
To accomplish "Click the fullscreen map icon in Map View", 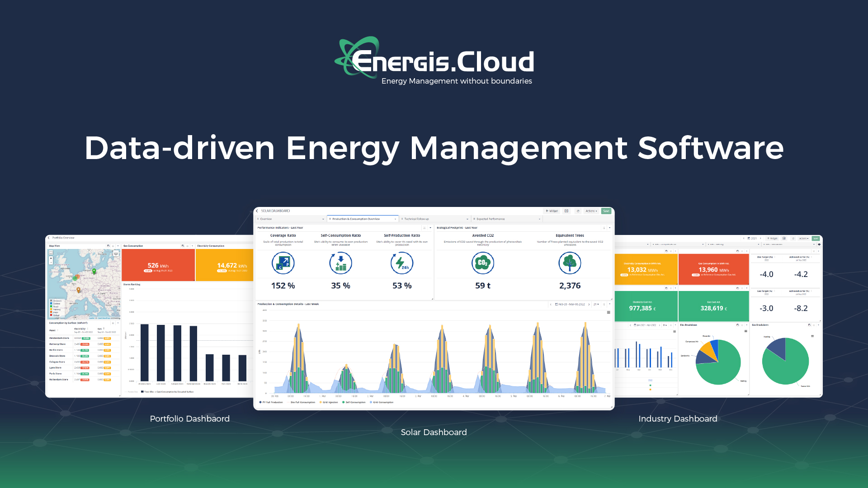I will pyautogui.click(x=51, y=253).
